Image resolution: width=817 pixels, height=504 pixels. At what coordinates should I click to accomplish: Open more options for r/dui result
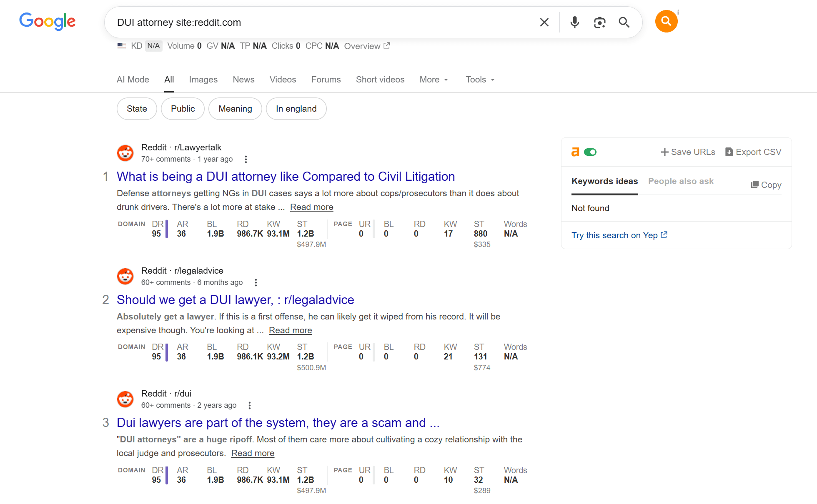[250, 405]
